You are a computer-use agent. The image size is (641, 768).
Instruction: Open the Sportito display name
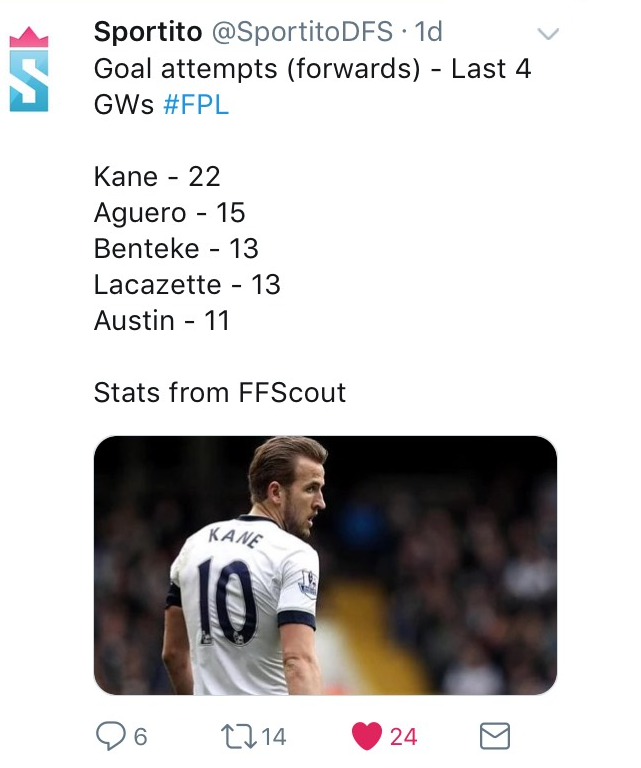pos(148,32)
